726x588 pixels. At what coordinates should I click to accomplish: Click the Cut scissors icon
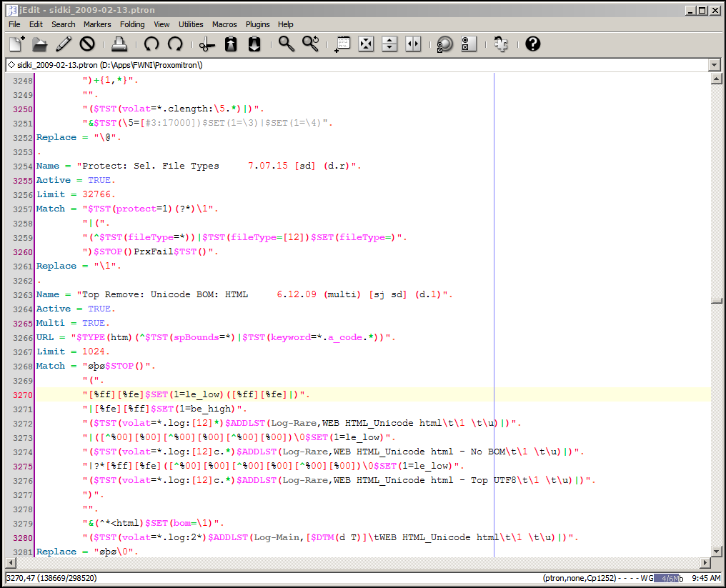(x=207, y=44)
